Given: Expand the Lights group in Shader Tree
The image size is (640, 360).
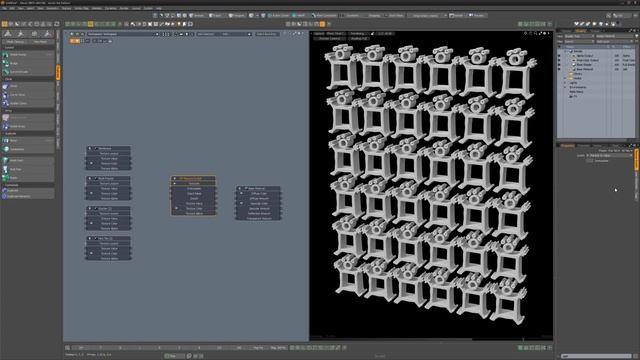Looking at the screenshot, I should click(x=565, y=82).
